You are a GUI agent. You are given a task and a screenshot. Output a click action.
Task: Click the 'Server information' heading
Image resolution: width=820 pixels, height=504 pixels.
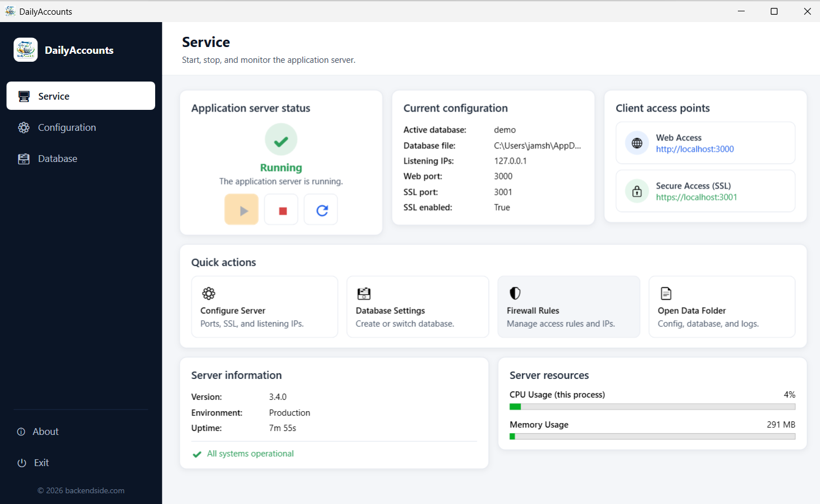[x=236, y=375]
